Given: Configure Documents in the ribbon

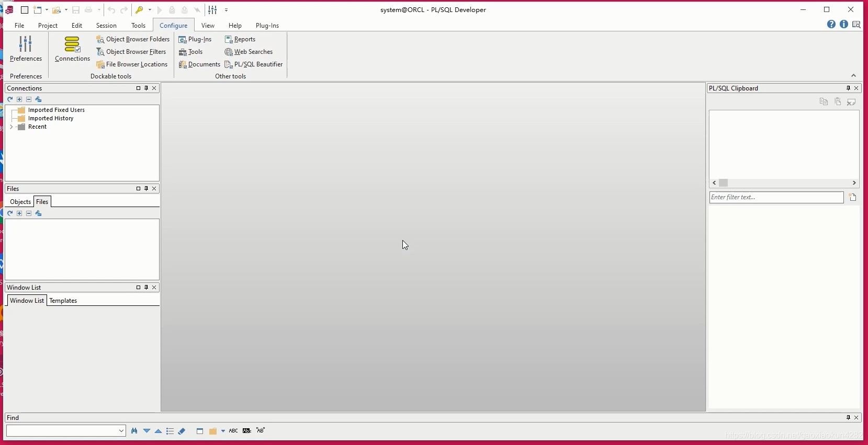Looking at the screenshot, I should (x=199, y=64).
